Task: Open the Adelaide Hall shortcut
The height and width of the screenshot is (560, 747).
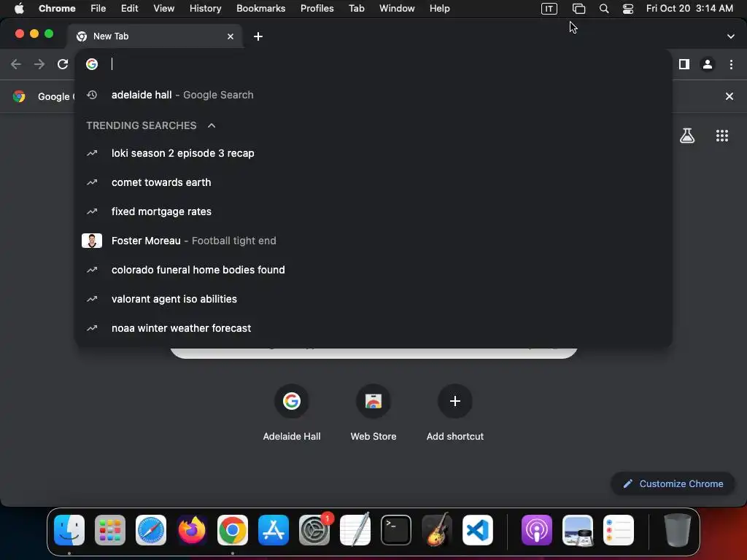Action: [292, 413]
